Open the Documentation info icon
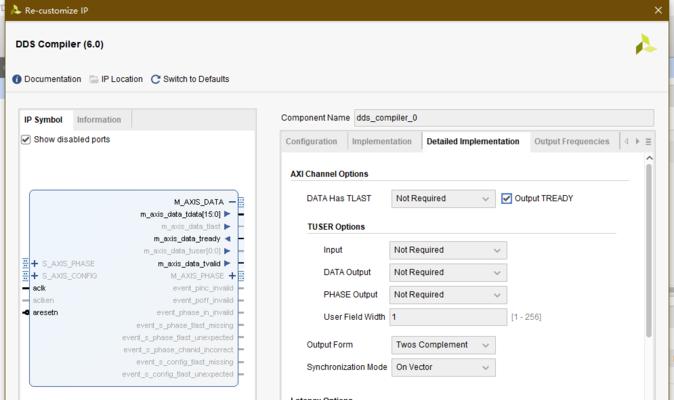This screenshot has width=674, height=400. click(x=17, y=79)
